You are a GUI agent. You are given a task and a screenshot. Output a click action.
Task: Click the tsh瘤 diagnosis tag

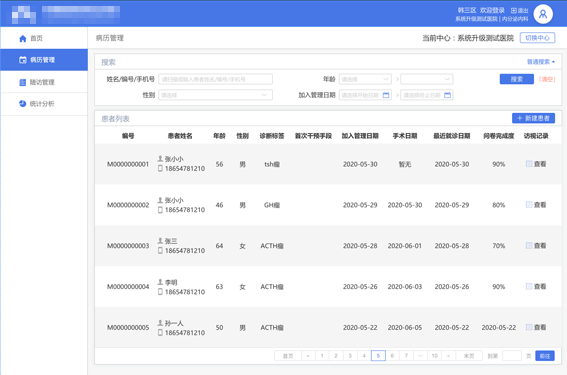[x=272, y=164]
